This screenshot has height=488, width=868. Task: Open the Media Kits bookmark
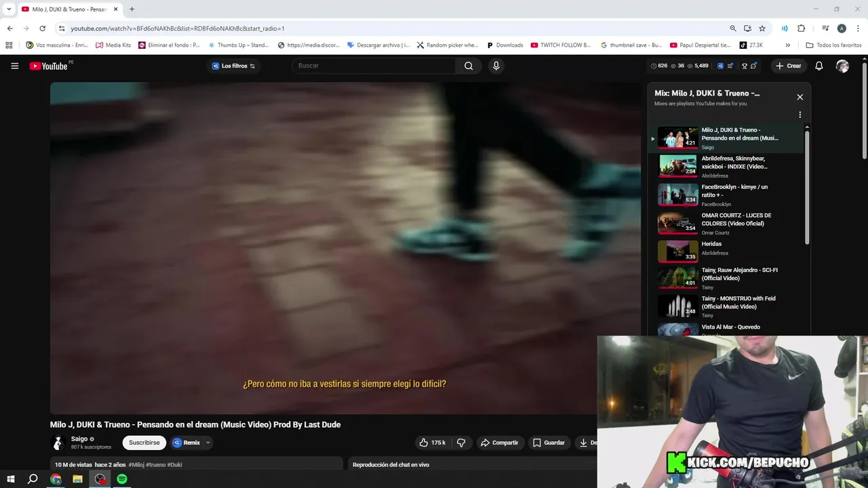pos(113,45)
